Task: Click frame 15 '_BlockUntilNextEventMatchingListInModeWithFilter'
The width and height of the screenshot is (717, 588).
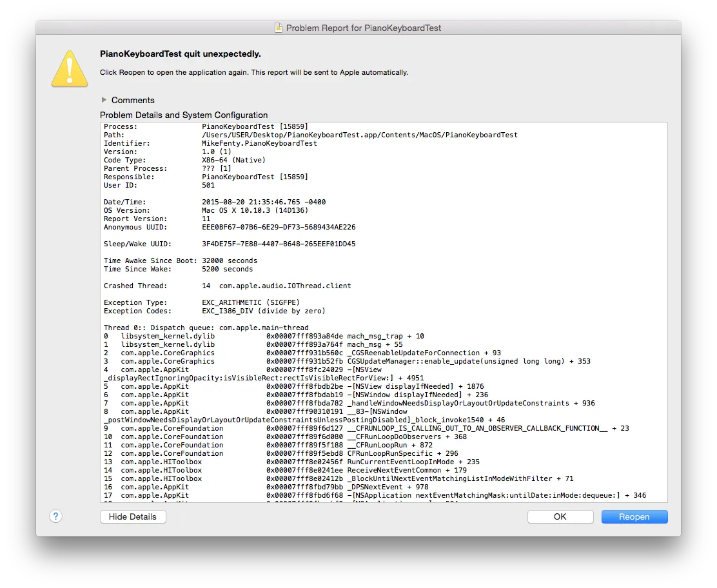Action: [x=449, y=479]
